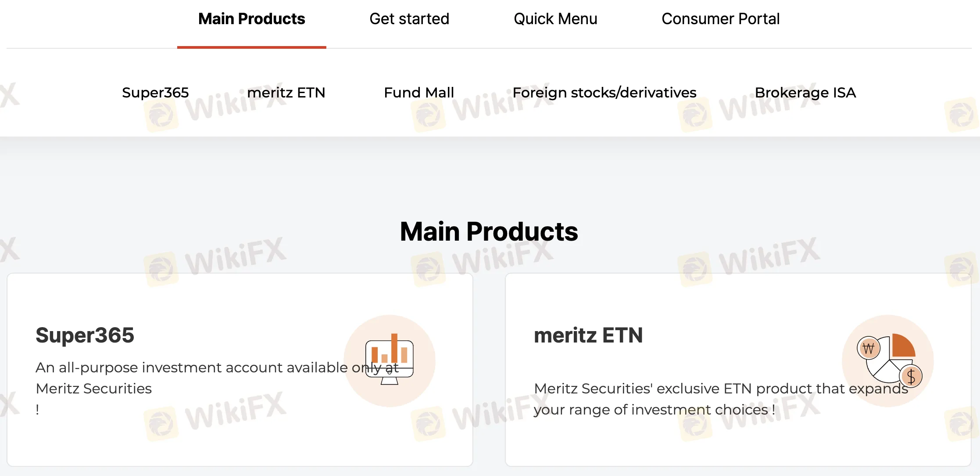Open Super365 in the sub-navigation bar
Viewport: 980px width, 476px height.
pos(155,93)
